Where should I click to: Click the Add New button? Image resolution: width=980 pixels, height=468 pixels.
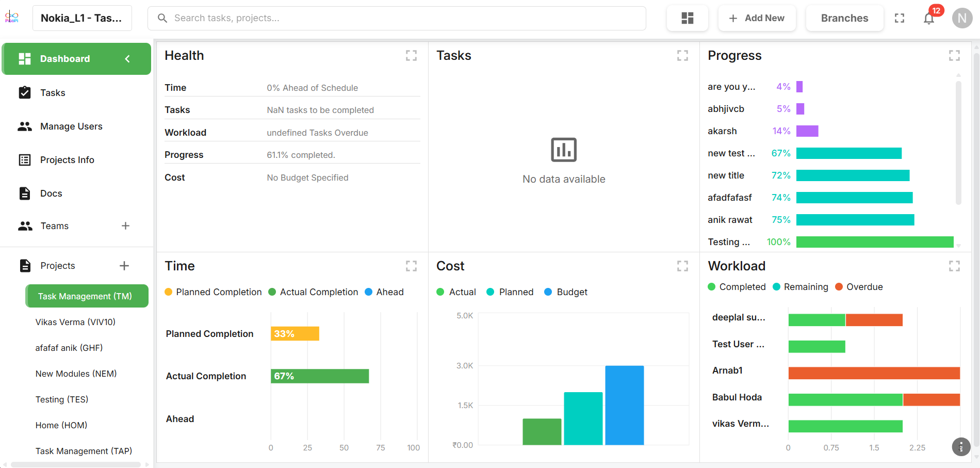(757, 19)
